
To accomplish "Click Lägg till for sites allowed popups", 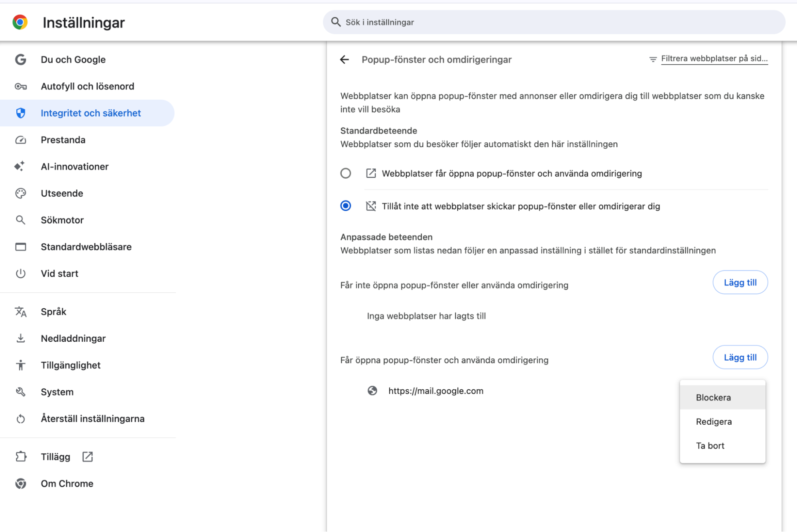I will pos(740,357).
